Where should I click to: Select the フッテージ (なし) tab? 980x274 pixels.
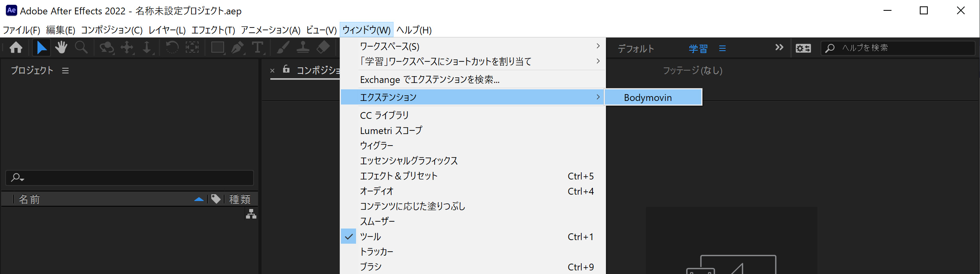pos(693,71)
